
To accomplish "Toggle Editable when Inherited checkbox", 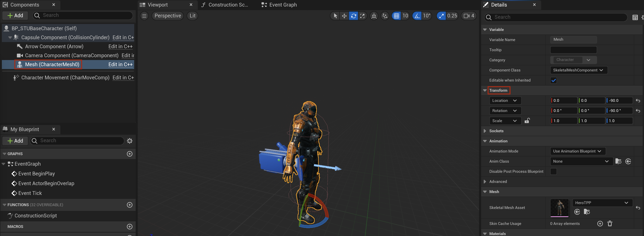I will click(x=554, y=80).
